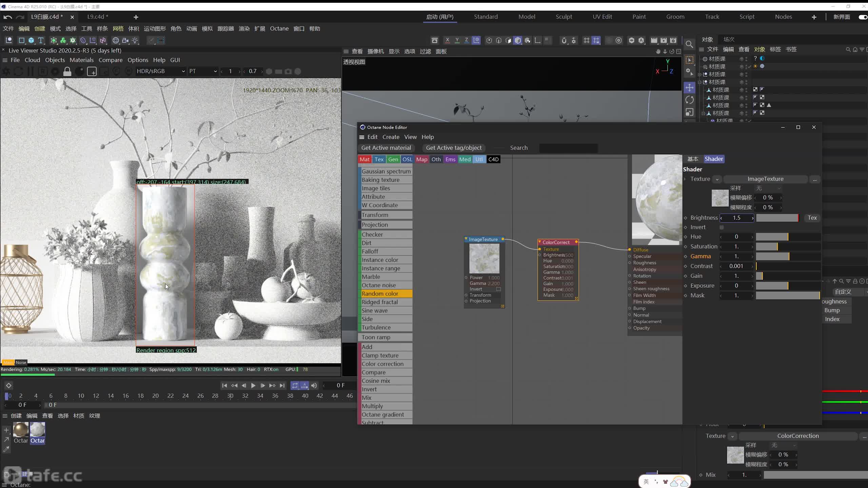Adjust the Saturation slider in Shader panel
Image resolution: width=868 pixels, height=488 pixels.
click(788, 247)
